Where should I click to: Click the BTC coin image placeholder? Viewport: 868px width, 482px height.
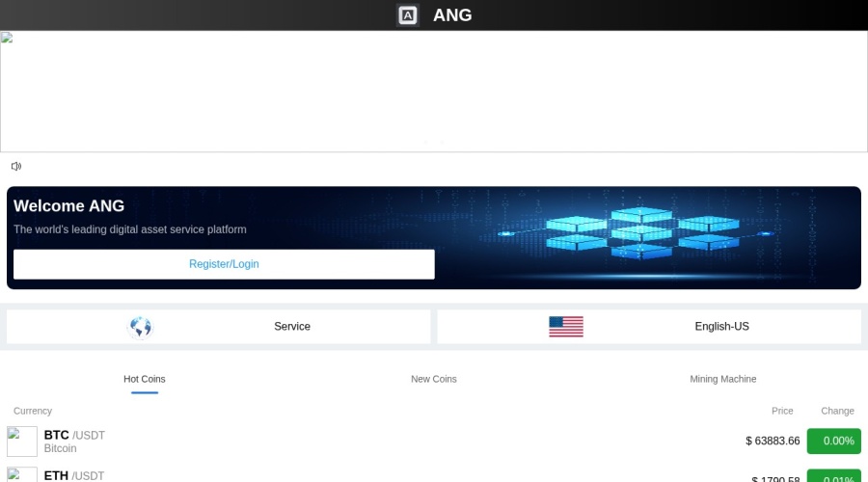(x=22, y=442)
